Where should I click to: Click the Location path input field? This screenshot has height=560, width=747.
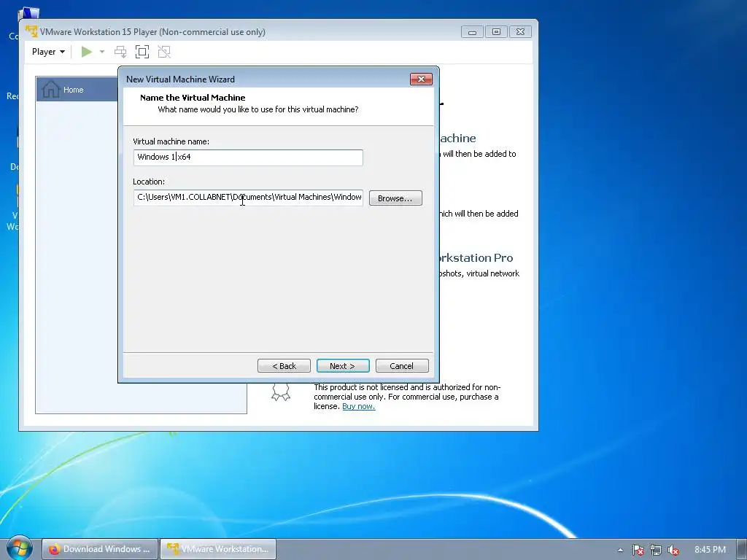[x=248, y=197]
